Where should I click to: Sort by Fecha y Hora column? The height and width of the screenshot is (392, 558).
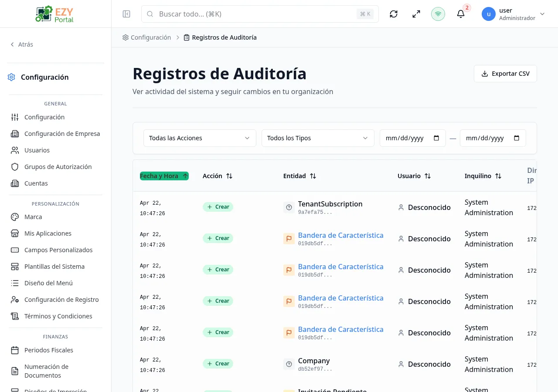[164, 176]
